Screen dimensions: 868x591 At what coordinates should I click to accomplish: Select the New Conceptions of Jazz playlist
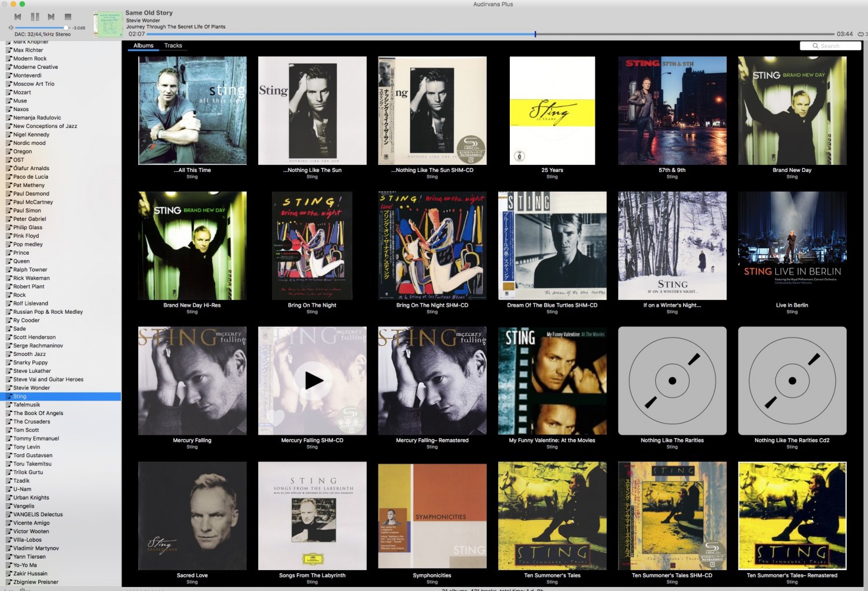pos(61,126)
